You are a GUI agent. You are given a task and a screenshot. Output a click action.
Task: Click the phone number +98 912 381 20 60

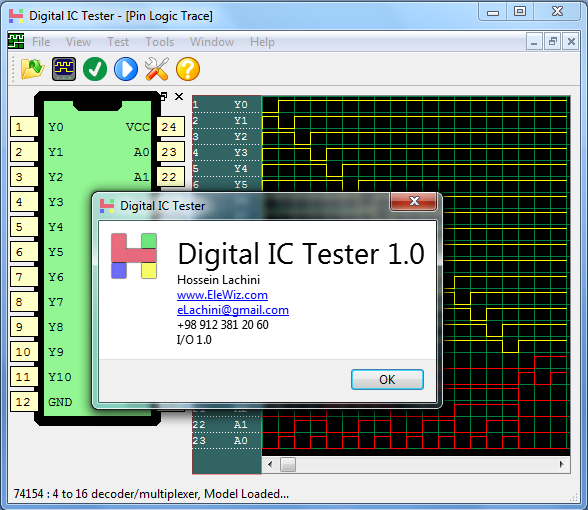pos(223,325)
